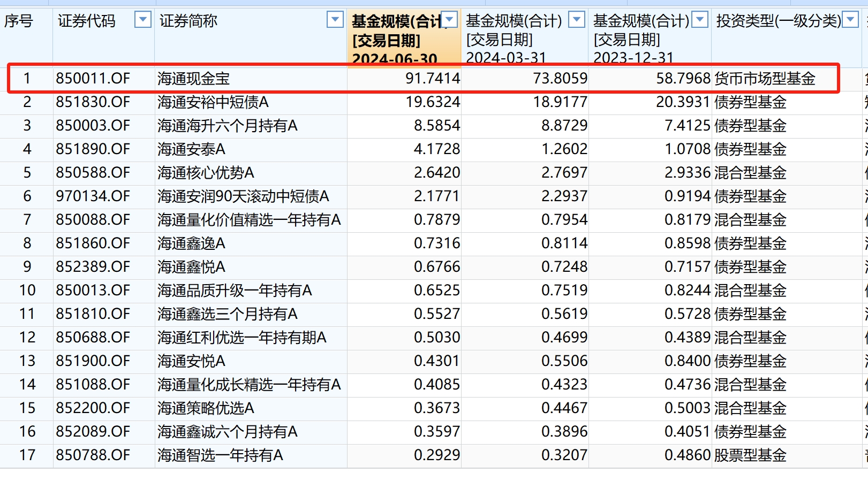Click the value 8.8729
Image resolution: width=868 pixels, height=481 pixels.
point(564,126)
